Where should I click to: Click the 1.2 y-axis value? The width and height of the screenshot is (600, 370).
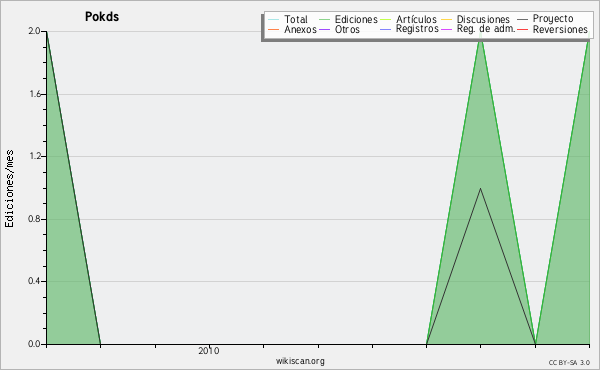click(x=34, y=156)
